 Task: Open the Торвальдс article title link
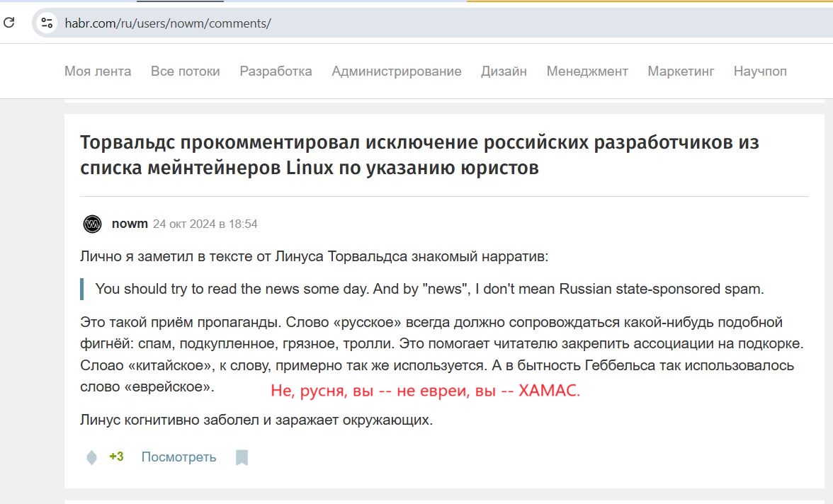[x=419, y=155]
